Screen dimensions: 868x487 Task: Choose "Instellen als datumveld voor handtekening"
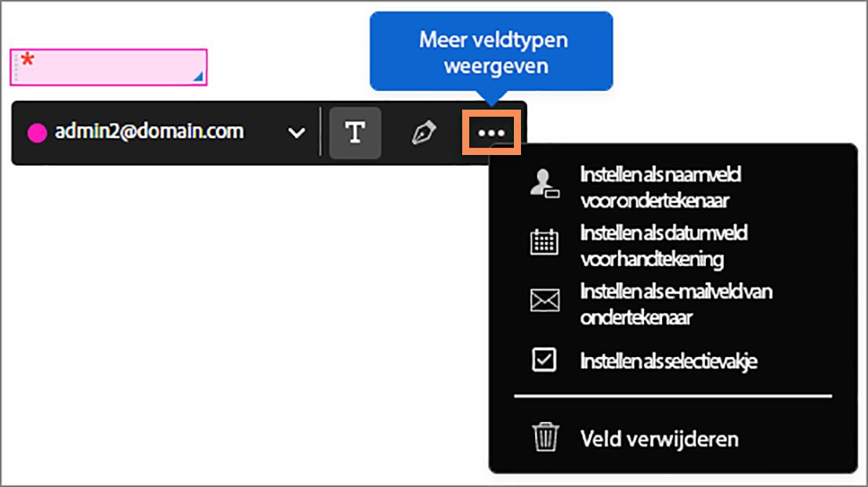pos(664,245)
